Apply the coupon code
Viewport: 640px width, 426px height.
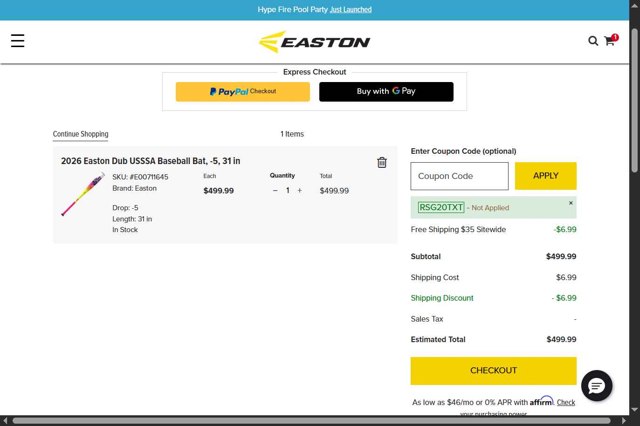(x=545, y=176)
